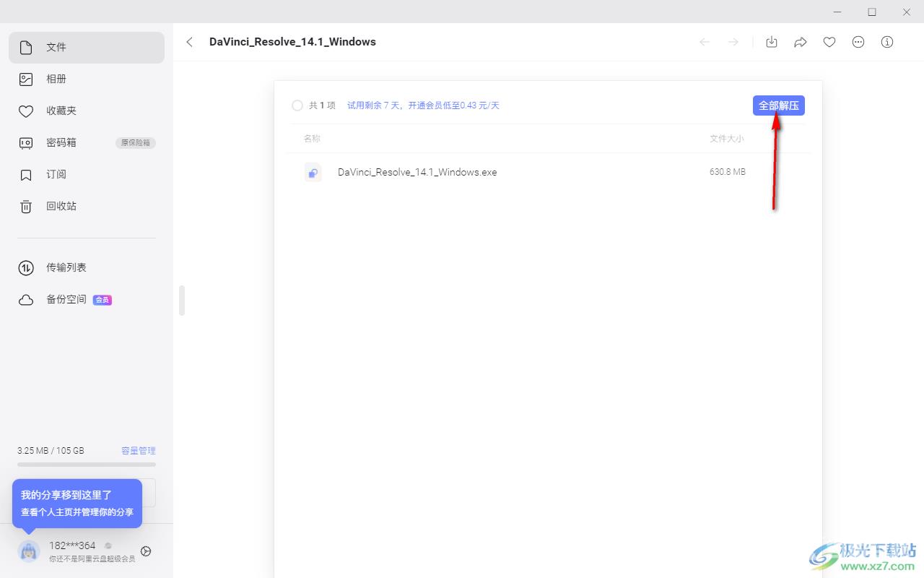Click the album picture icon

26,79
